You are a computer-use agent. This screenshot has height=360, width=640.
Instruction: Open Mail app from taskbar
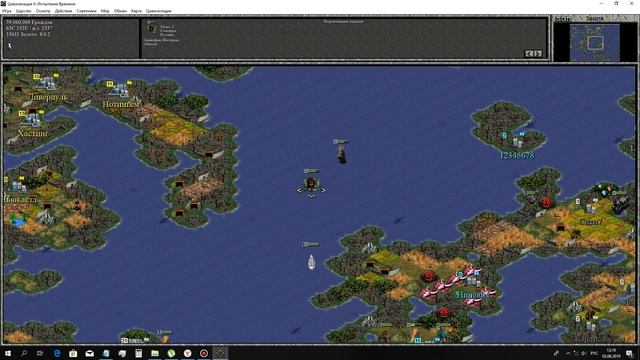(89, 353)
